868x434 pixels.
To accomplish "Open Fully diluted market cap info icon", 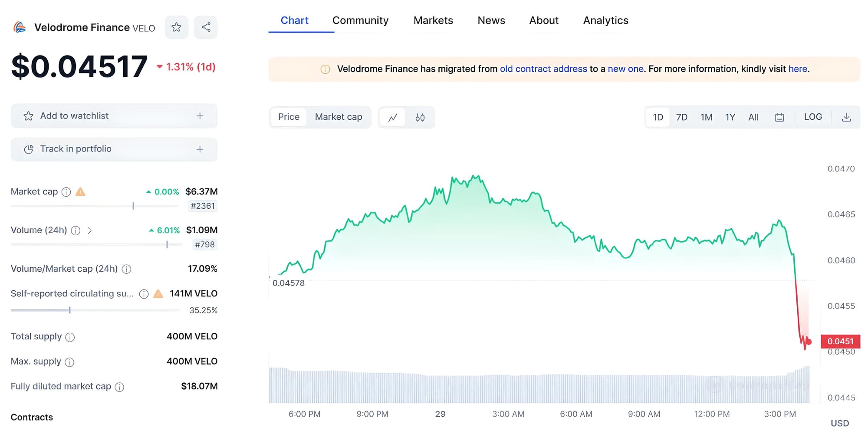I will point(119,387).
